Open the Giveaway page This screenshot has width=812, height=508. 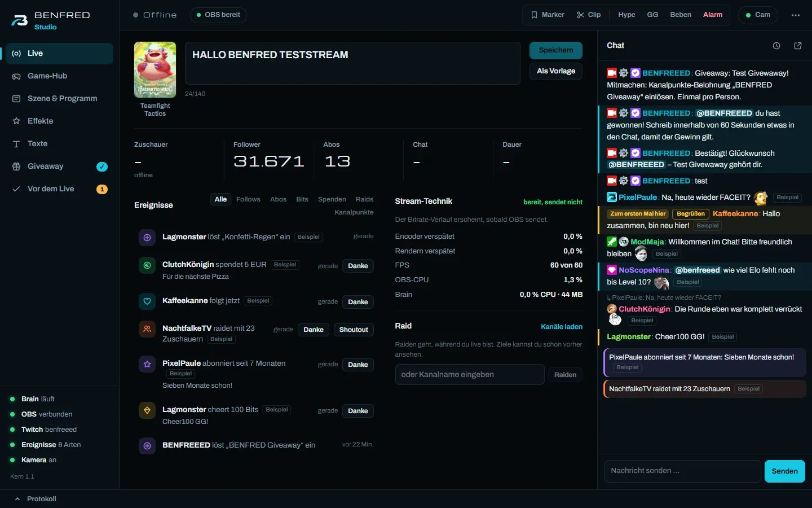click(59, 167)
